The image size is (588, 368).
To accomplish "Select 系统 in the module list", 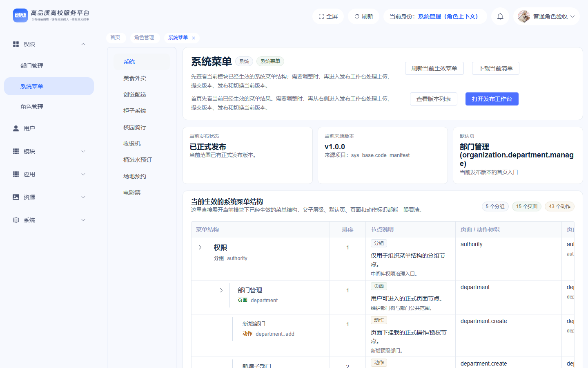I will tap(142, 62).
